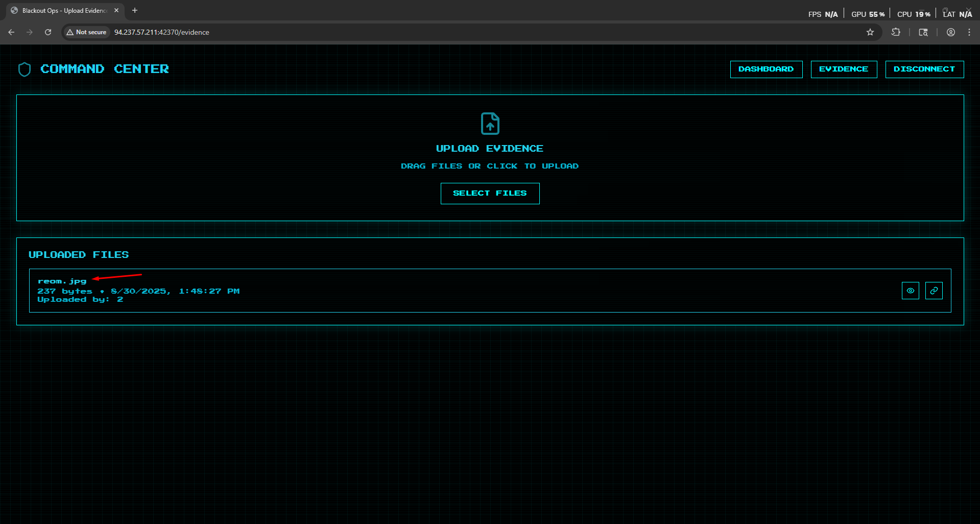Viewport: 980px width, 524px height.
Task: Click the shield logo next to Command Center
Action: pos(25,69)
